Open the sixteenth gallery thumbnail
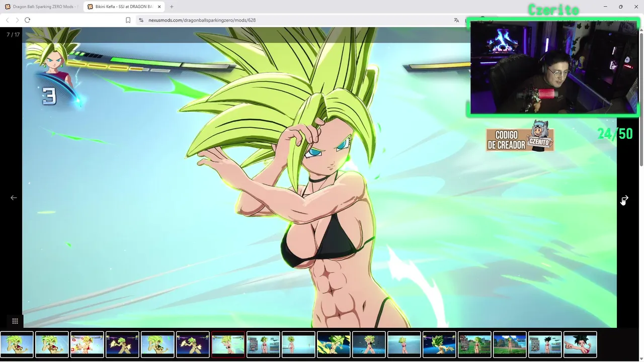The width and height of the screenshot is (644, 362). coord(545,344)
